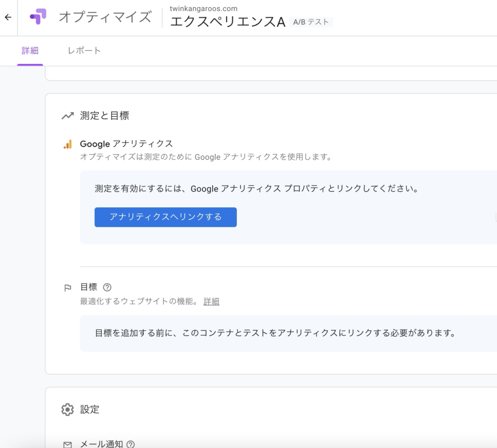This screenshot has width=497, height=448.
Task: Click the Google アナリティクス heading
Action: click(126, 144)
